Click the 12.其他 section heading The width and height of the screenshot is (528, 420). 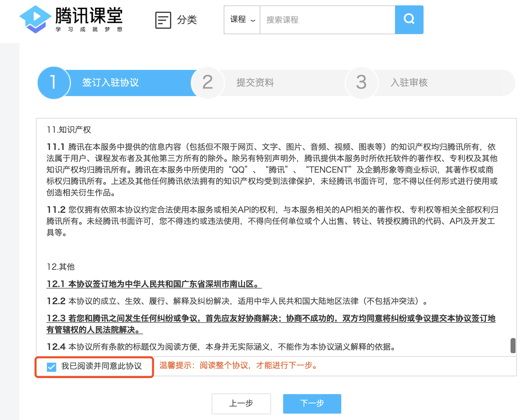pos(61,267)
